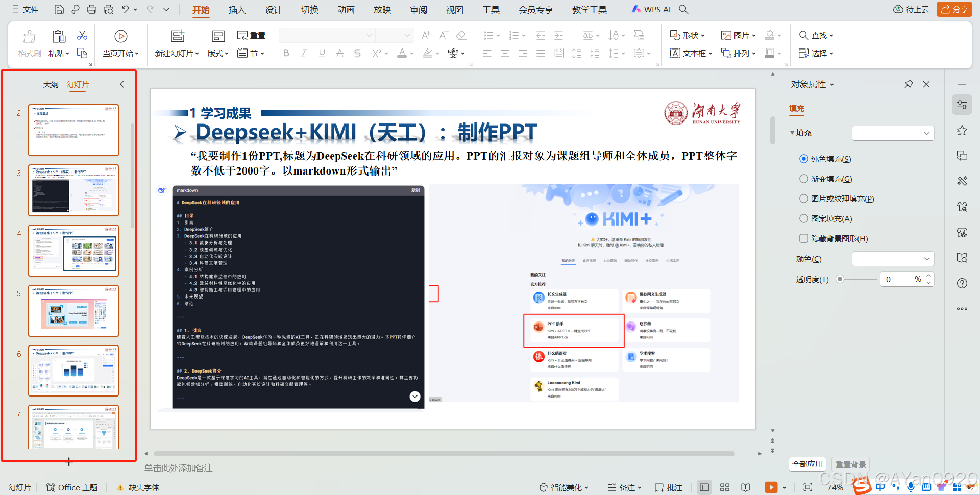This screenshot has width=980, height=495.
Task: Click the Bold B icon
Action: point(286,53)
